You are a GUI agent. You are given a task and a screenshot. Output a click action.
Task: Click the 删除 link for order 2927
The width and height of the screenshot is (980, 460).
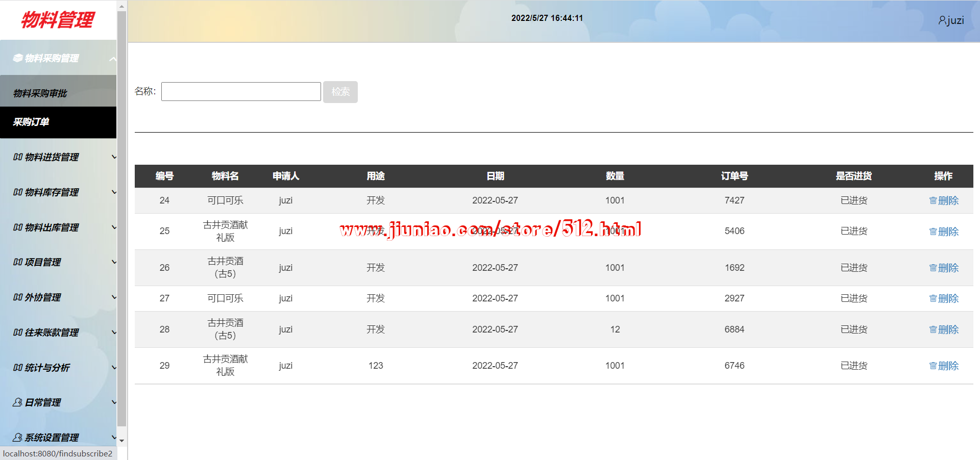[x=948, y=298]
